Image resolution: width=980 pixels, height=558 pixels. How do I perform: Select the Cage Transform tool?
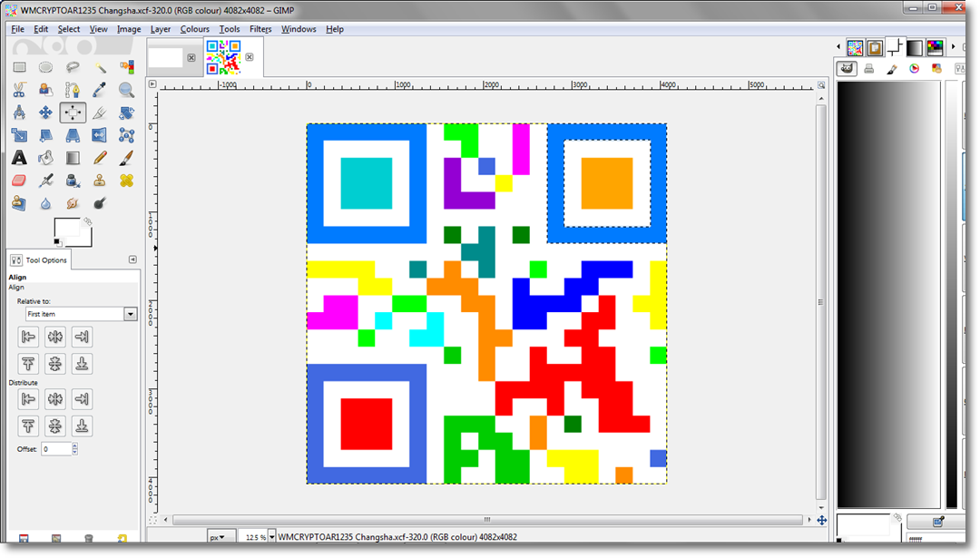point(126,135)
